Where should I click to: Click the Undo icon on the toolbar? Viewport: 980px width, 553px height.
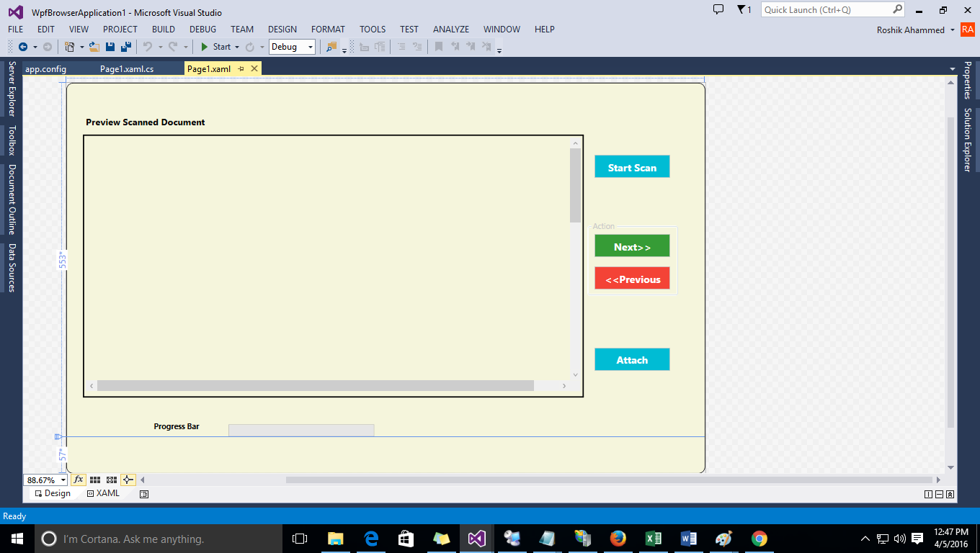point(147,47)
